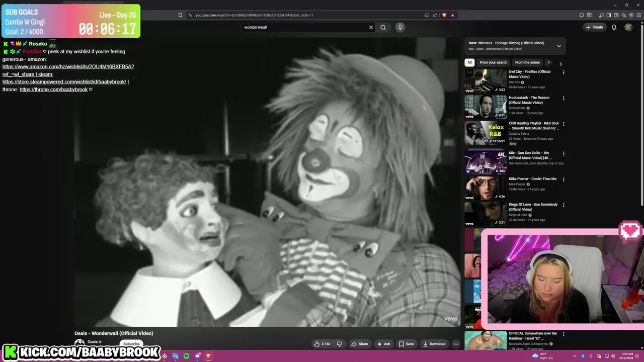This screenshot has height=362, width=644.
Task: Open YouTube notifications bell
Action: click(614, 27)
